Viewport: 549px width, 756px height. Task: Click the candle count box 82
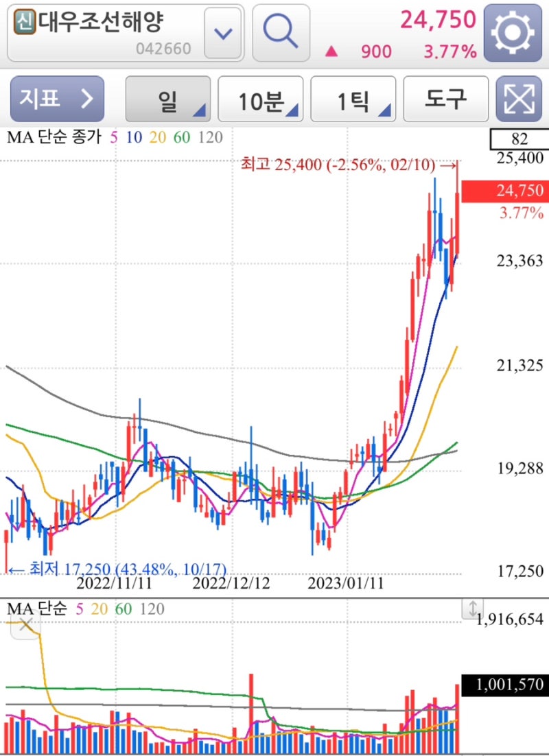coord(519,139)
